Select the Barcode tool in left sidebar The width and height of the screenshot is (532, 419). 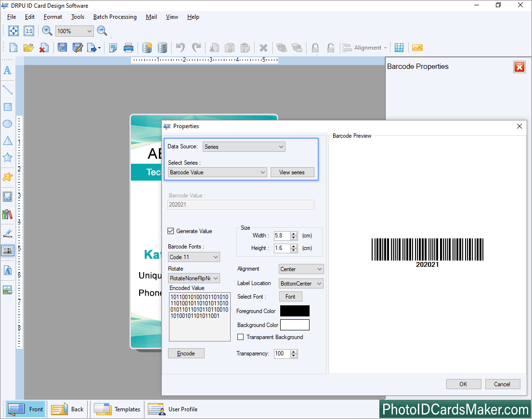click(8, 250)
